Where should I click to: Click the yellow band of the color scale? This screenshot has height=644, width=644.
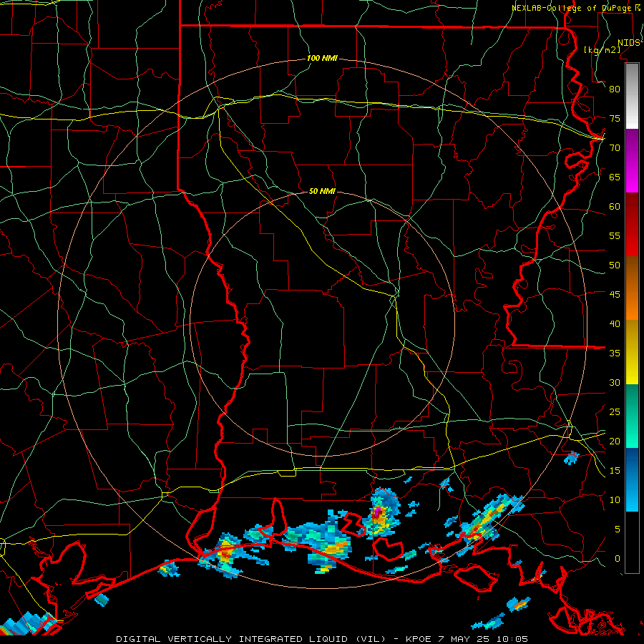click(632, 352)
